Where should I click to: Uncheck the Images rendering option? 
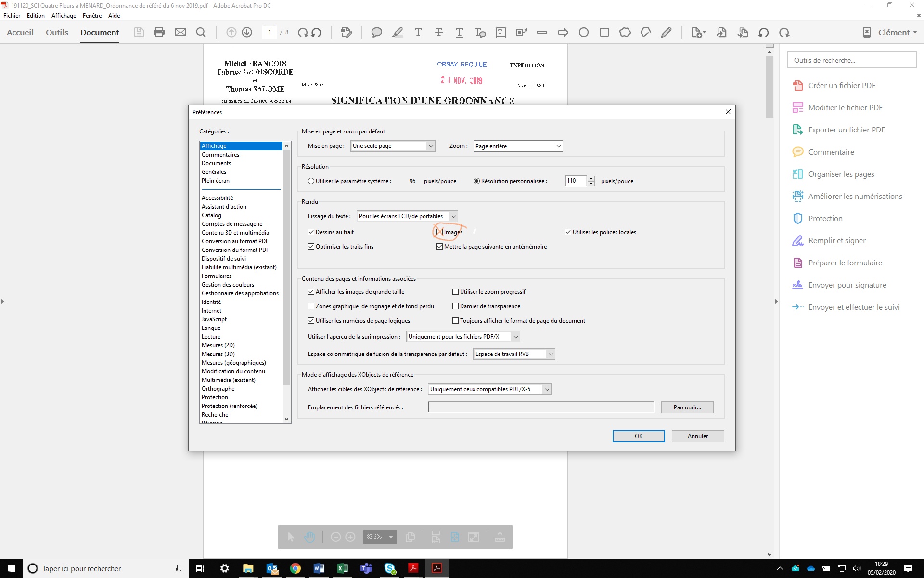439,232
